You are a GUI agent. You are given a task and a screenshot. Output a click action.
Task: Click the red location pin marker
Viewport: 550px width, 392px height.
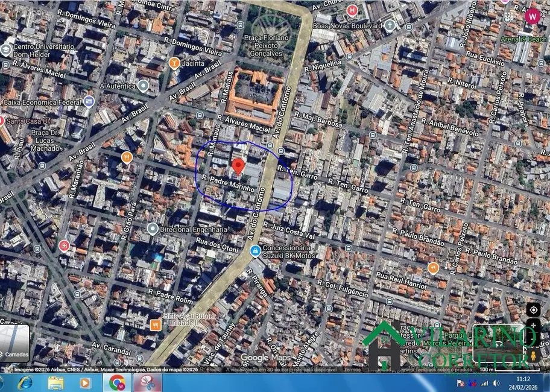point(238,166)
